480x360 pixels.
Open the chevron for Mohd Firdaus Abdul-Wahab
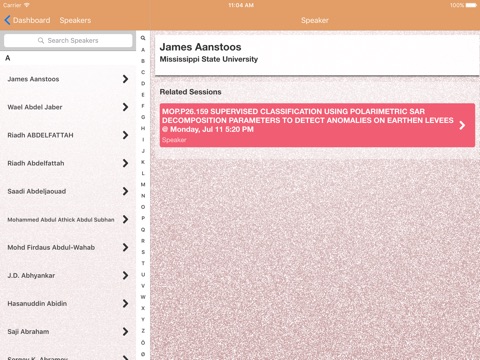pyautogui.click(x=125, y=247)
